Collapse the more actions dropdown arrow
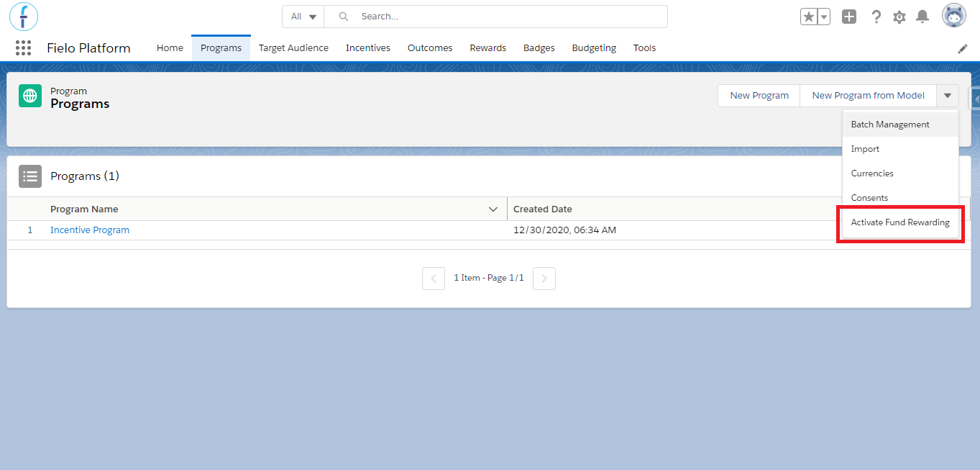Screen dimensions: 980x470 948,96
